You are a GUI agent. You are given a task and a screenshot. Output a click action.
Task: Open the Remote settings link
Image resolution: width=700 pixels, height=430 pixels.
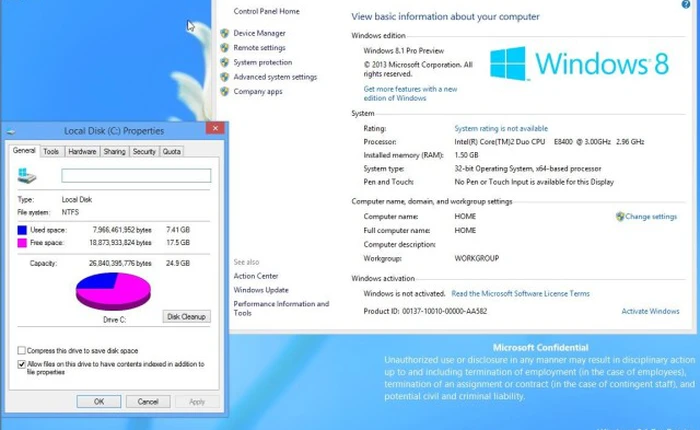[x=259, y=48]
